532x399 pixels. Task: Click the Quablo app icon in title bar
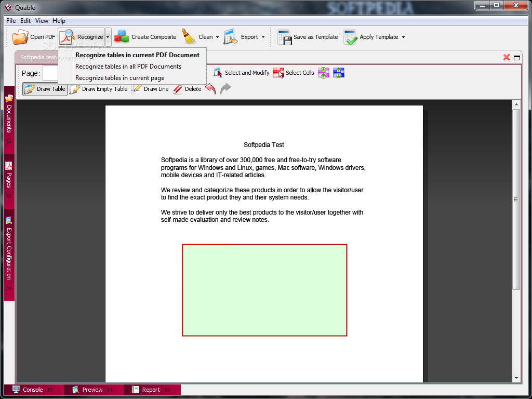(8, 7)
